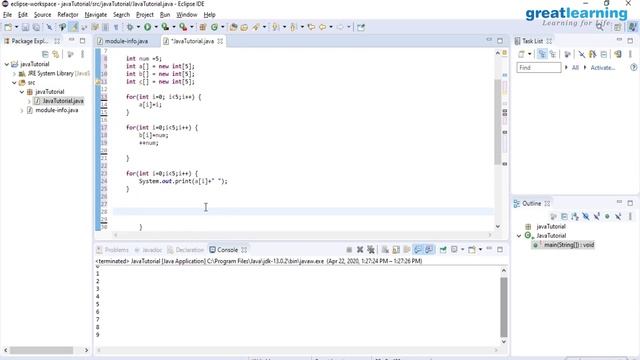The width and height of the screenshot is (640, 360).
Task: Open New Task dropdown in Task List
Action: pos(530,54)
